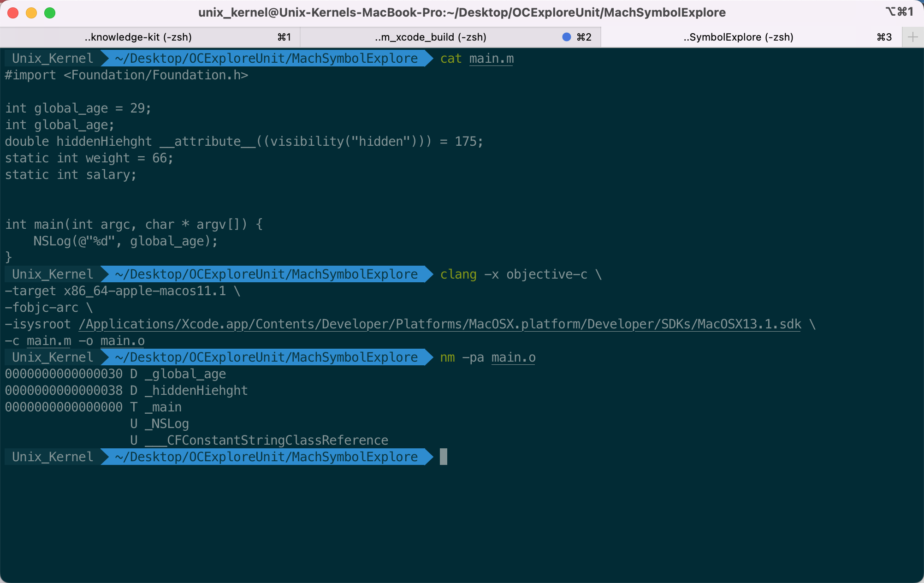Click the window title path text

pyautogui.click(x=462, y=12)
